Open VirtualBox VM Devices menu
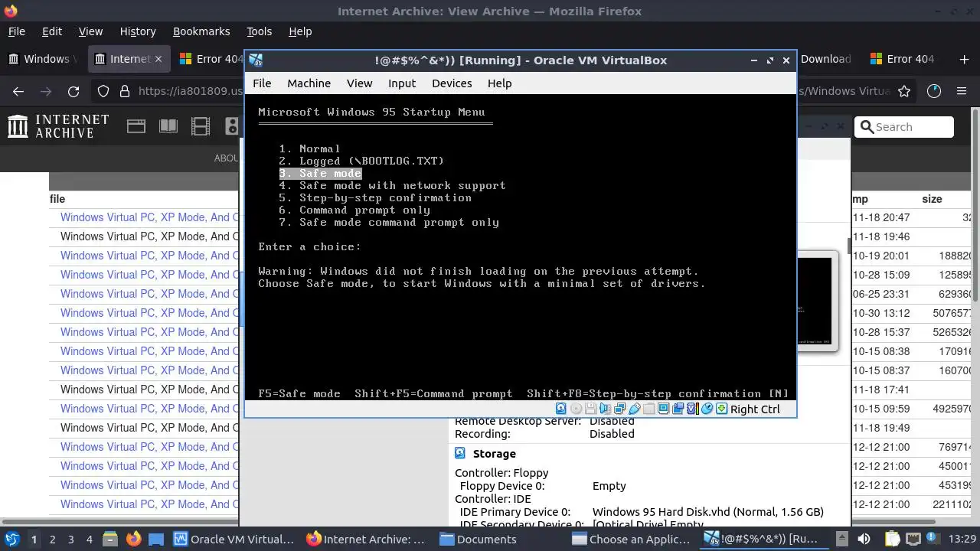 tap(452, 83)
